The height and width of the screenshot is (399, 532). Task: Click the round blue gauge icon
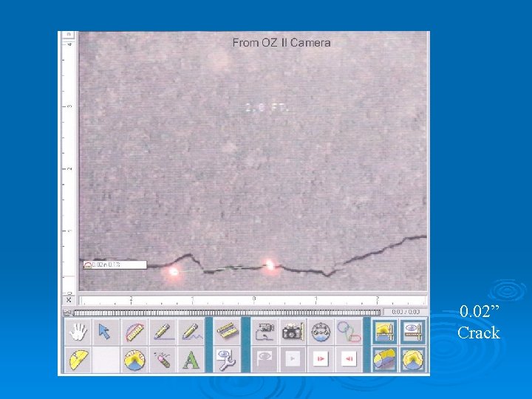point(321,332)
